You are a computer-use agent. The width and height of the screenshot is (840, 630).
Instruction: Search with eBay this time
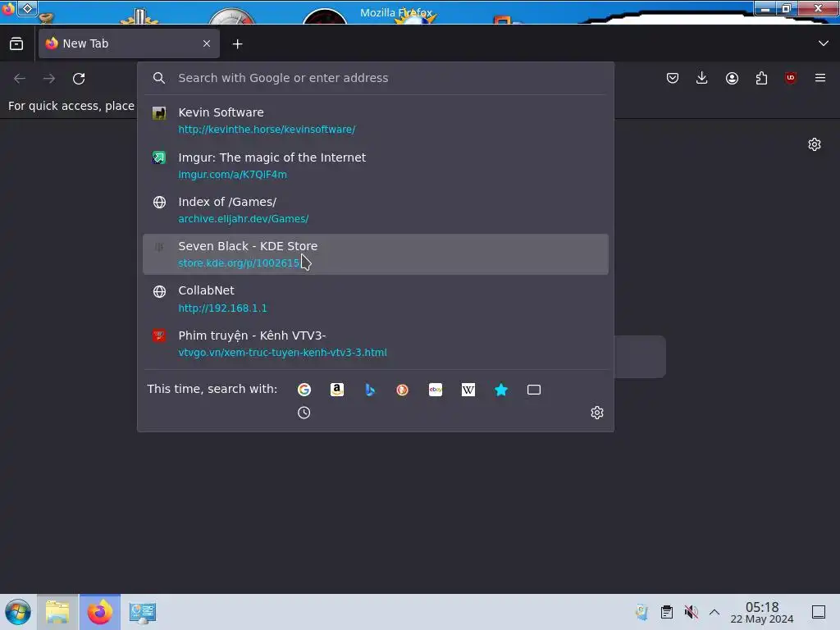pos(436,390)
